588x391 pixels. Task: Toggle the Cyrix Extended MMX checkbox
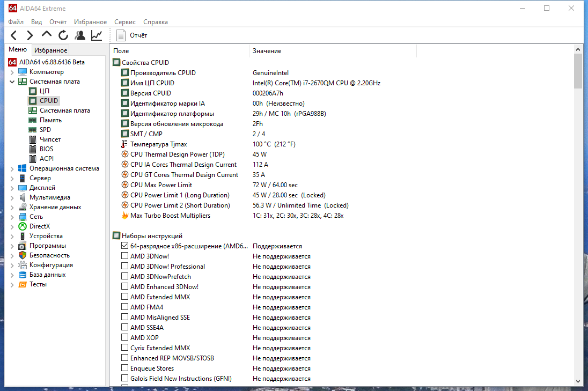[x=125, y=348]
